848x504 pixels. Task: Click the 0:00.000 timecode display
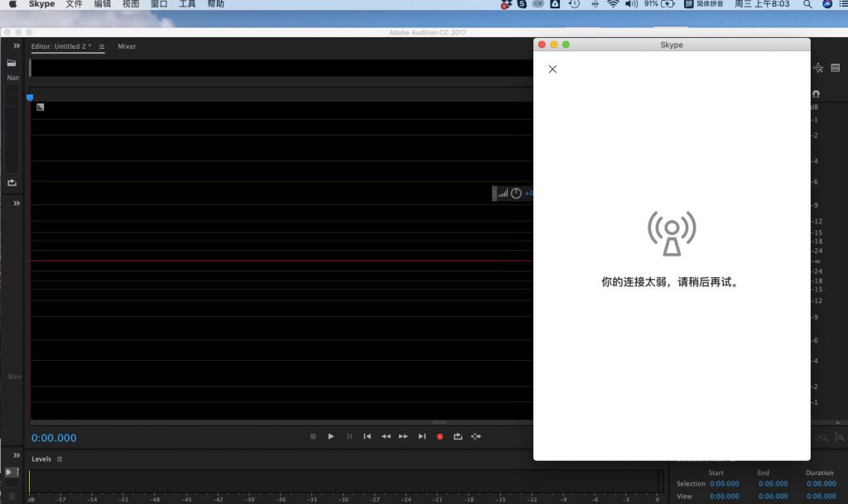(54, 438)
